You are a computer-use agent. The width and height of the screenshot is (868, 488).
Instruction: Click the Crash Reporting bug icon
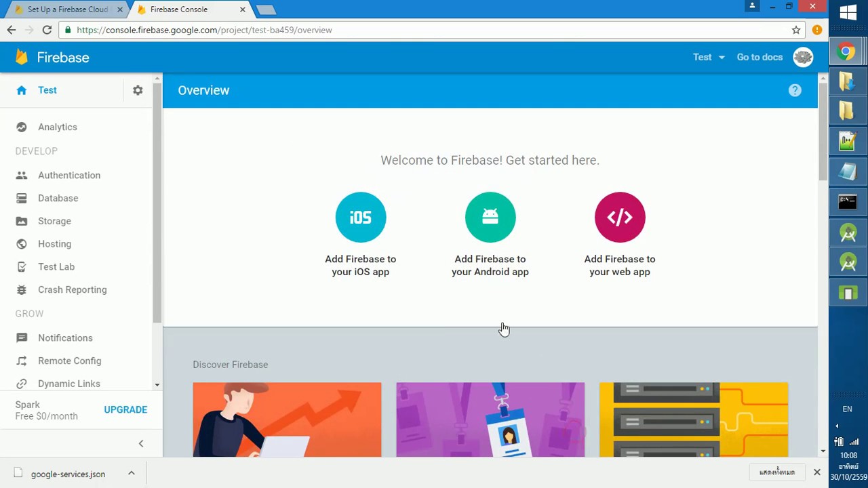(22, 289)
